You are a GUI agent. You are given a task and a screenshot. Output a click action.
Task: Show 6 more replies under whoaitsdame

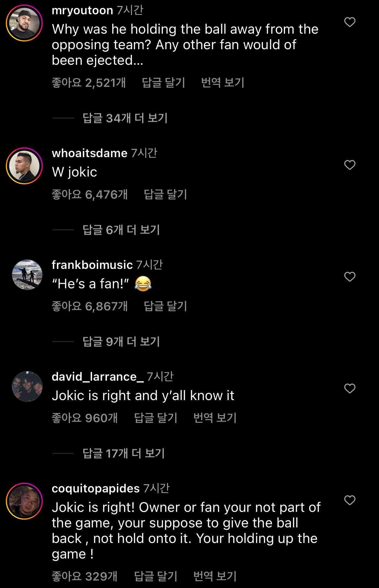pyautogui.click(x=121, y=230)
